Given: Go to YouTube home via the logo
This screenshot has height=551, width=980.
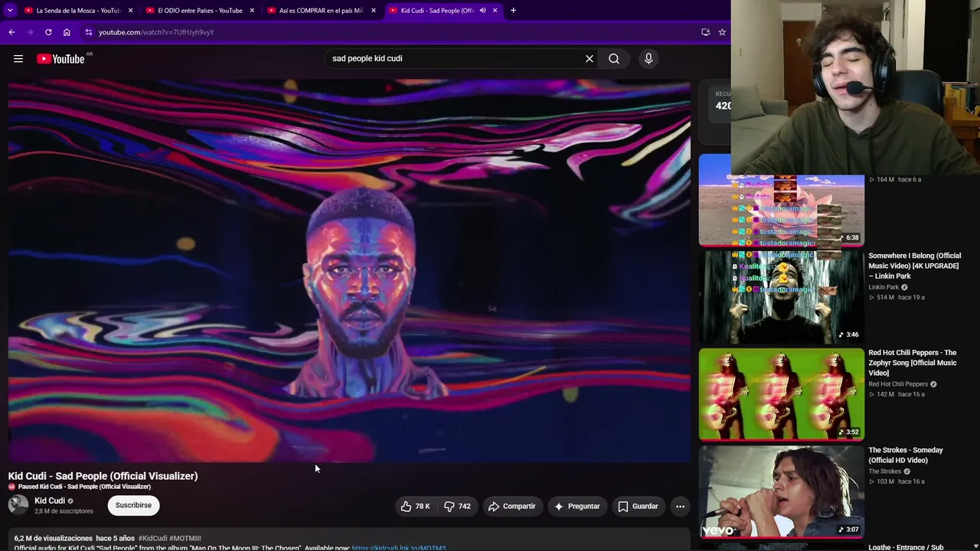Looking at the screenshot, I should [x=60, y=59].
